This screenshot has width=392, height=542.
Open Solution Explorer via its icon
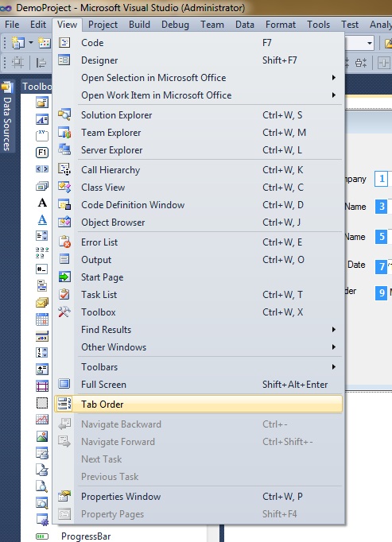[64, 114]
